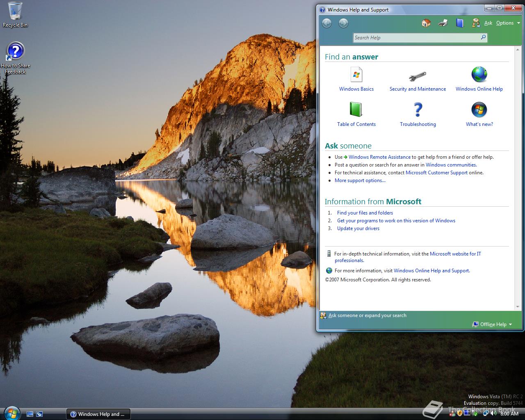Image resolution: width=525 pixels, height=420 pixels.
Task: Click the help pane scroll down arrow
Action: tap(518, 307)
